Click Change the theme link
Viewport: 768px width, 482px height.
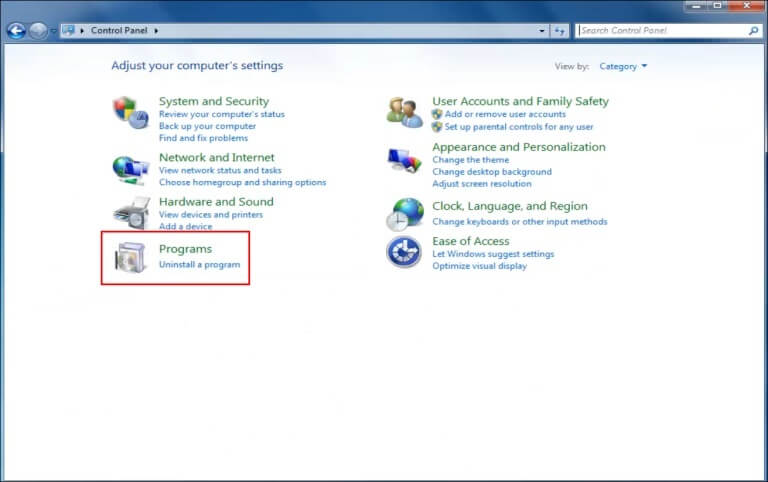click(470, 160)
